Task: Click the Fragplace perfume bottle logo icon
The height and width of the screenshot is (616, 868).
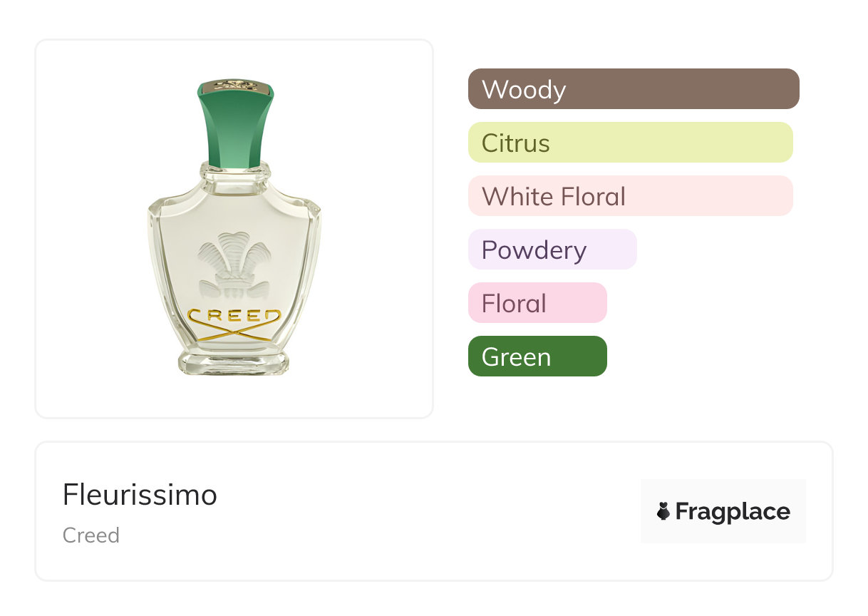Action: pos(663,511)
